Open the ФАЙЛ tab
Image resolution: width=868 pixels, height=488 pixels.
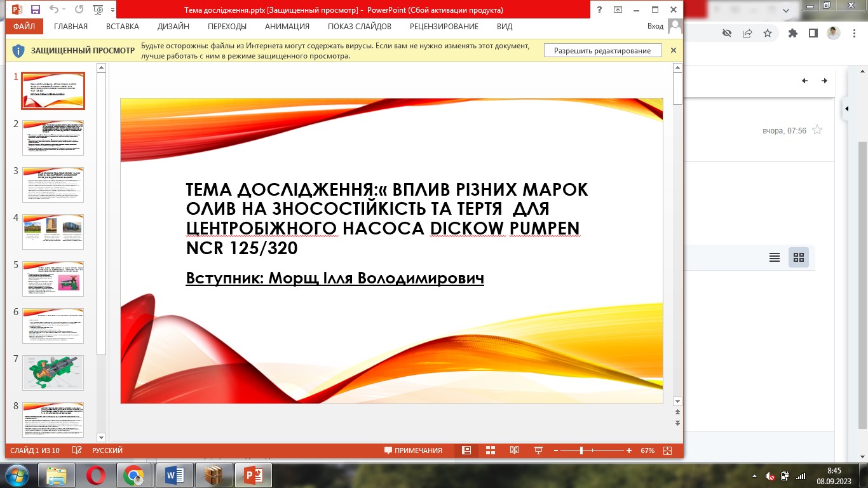pyautogui.click(x=24, y=27)
